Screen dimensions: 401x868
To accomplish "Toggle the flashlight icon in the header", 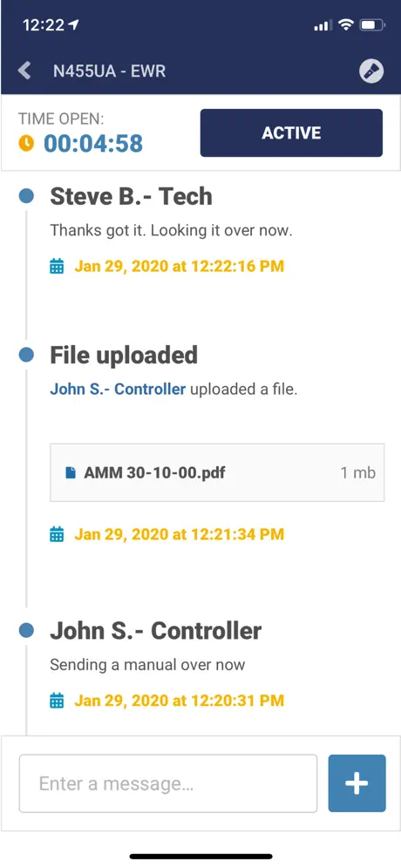I will 371,71.
